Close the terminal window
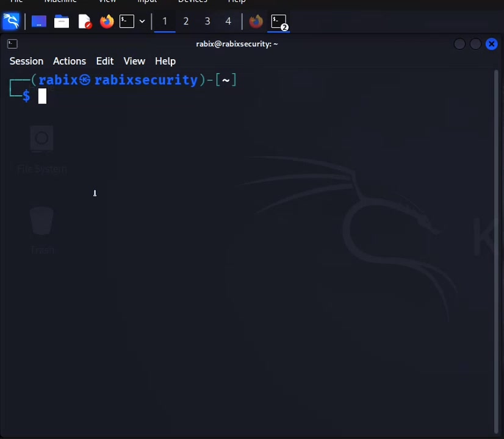504x439 pixels. click(x=491, y=44)
